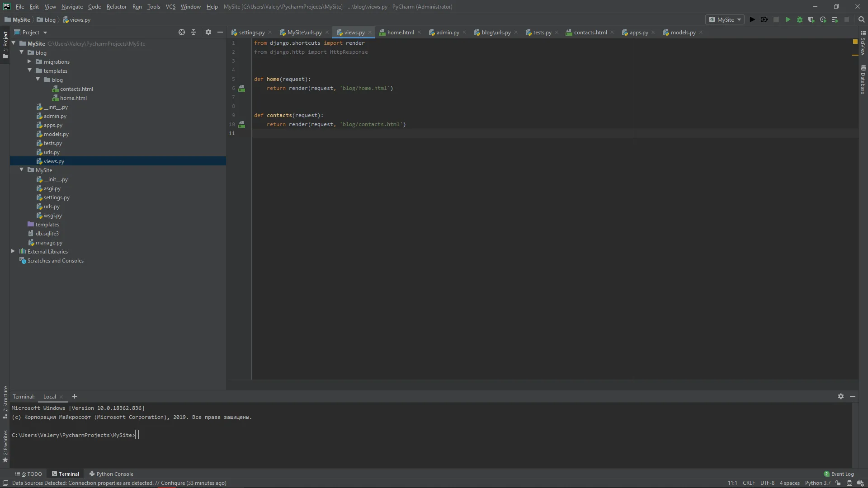Switch to the home.html editor tab
The width and height of the screenshot is (868, 488).
400,32
